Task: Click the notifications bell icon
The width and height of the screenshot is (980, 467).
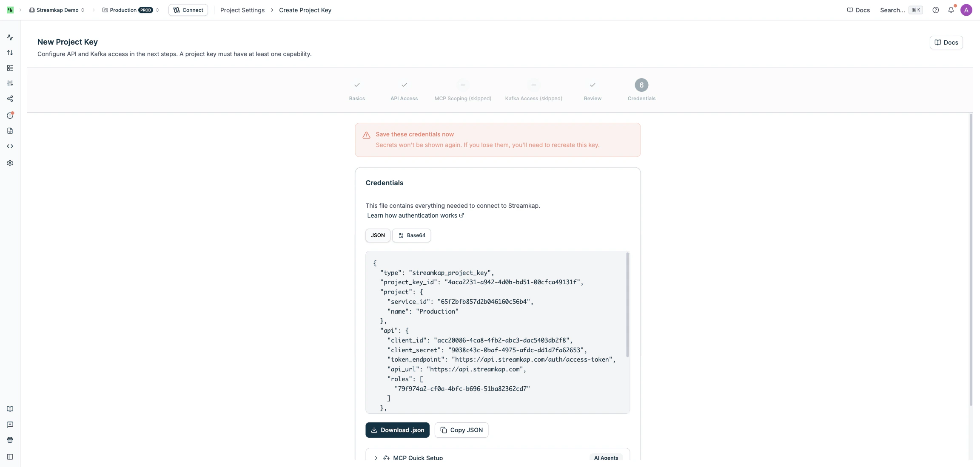Action: click(x=951, y=10)
